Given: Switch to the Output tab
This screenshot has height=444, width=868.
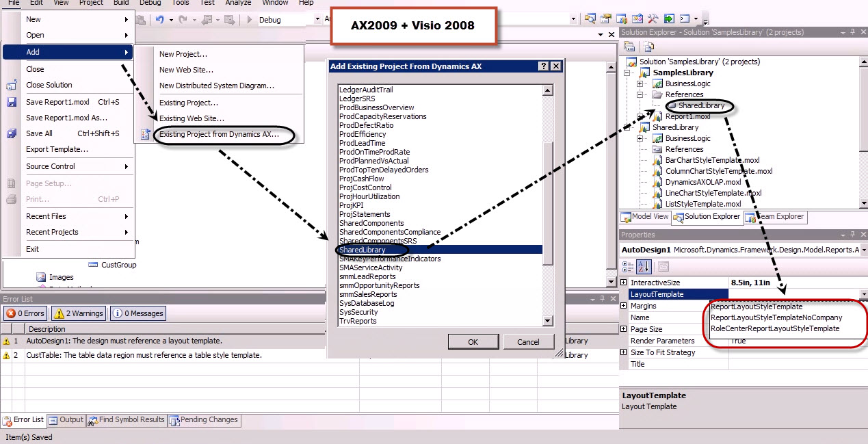Looking at the screenshot, I should (x=65, y=420).
